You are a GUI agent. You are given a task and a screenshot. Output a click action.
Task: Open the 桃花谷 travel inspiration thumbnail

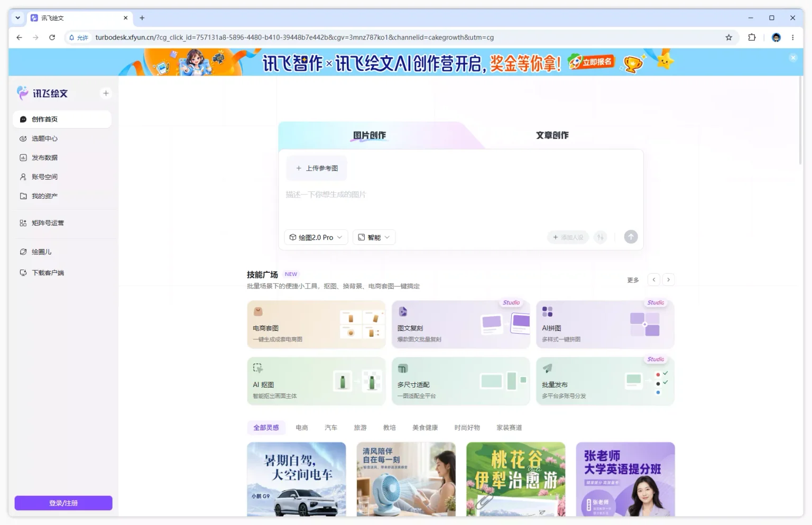[516, 479]
